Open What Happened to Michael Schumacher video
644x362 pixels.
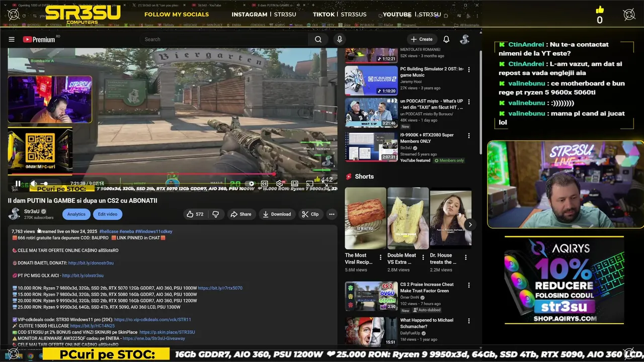click(371, 331)
